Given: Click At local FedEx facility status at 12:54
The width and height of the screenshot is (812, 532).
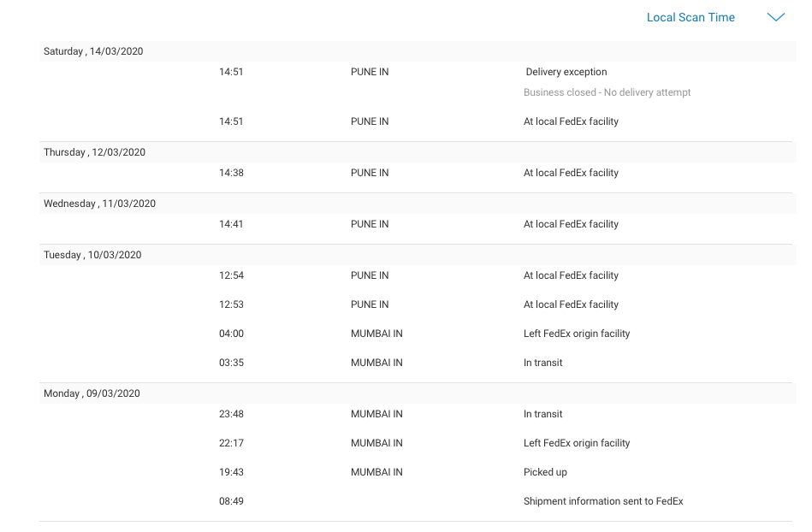Looking at the screenshot, I should [571, 275].
